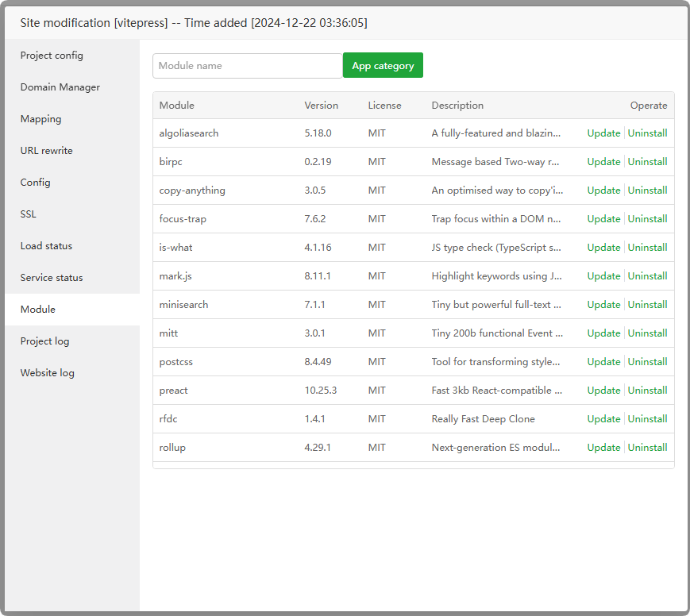690x616 pixels.
Task: Update the copy-anything module
Action: pos(603,191)
